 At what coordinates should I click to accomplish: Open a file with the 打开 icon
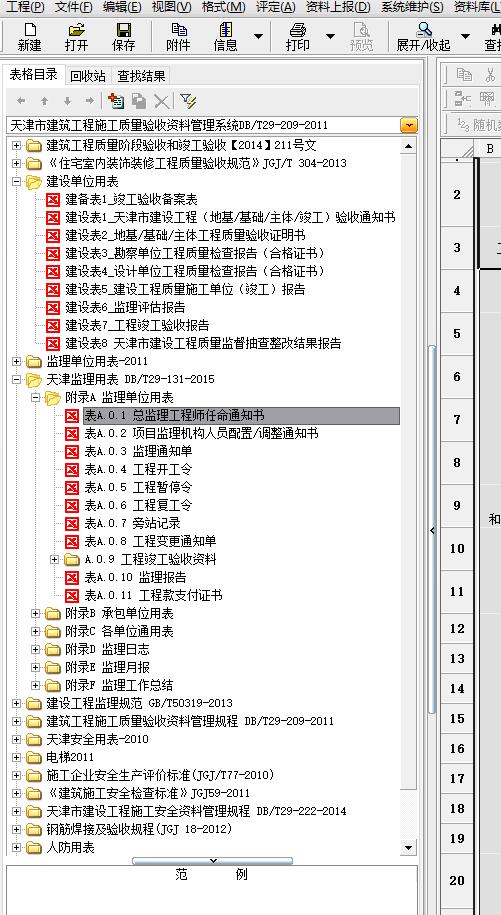[x=76, y=37]
